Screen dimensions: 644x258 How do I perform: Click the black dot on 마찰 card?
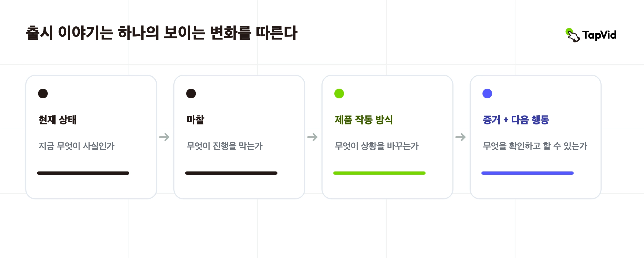191,94
